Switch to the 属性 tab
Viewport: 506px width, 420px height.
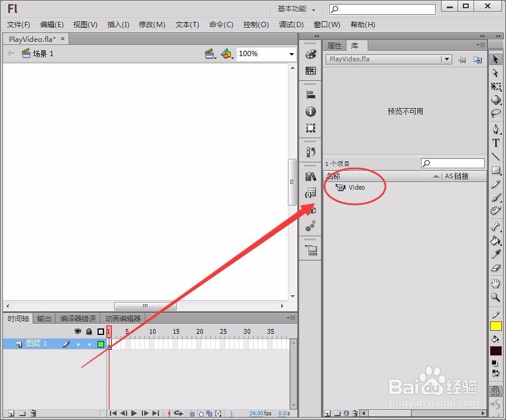click(x=335, y=46)
